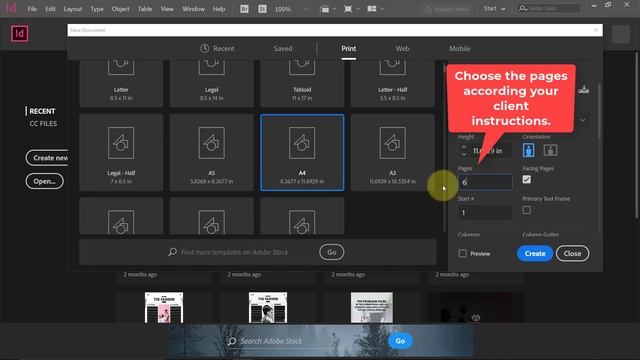Click the magnifier icon in bottom Stock search
The height and width of the screenshot is (360, 640).
coord(232,341)
